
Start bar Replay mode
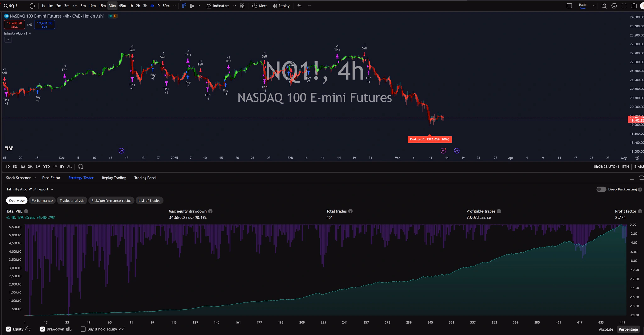pyautogui.click(x=281, y=6)
